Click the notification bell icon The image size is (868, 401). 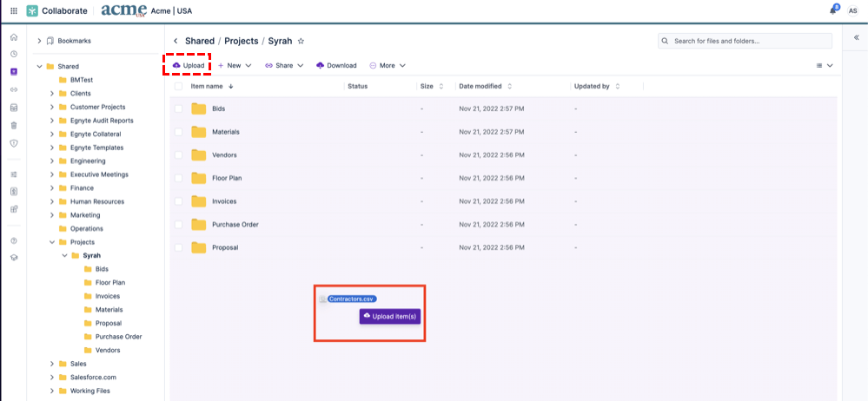[x=834, y=10]
